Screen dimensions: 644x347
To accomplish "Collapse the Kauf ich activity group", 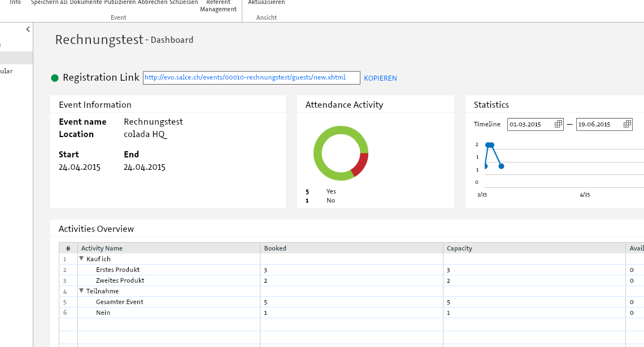I will [x=81, y=259].
